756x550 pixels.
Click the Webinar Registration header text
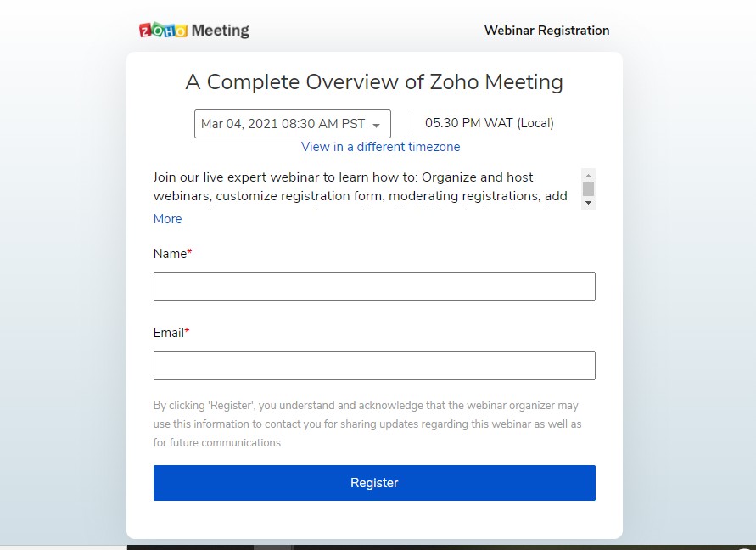click(x=546, y=31)
